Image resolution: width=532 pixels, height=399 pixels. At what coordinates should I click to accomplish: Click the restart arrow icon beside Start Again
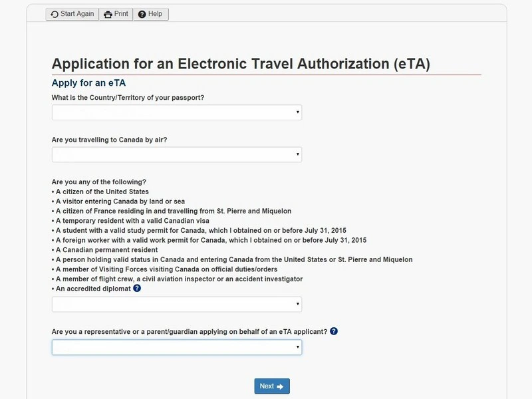click(55, 14)
